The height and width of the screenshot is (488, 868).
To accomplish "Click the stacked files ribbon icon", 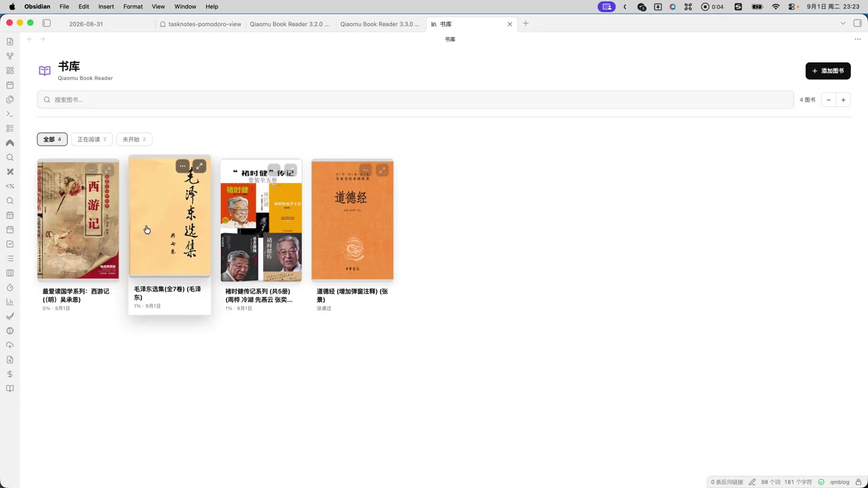I will pyautogui.click(x=9, y=100).
